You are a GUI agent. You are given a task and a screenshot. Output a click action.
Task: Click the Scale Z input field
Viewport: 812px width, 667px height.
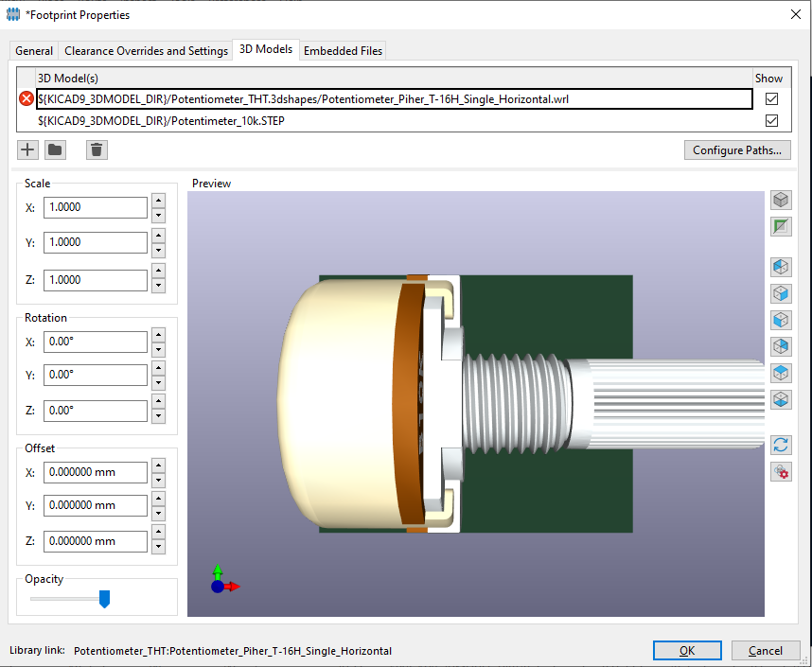(x=96, y=280)
